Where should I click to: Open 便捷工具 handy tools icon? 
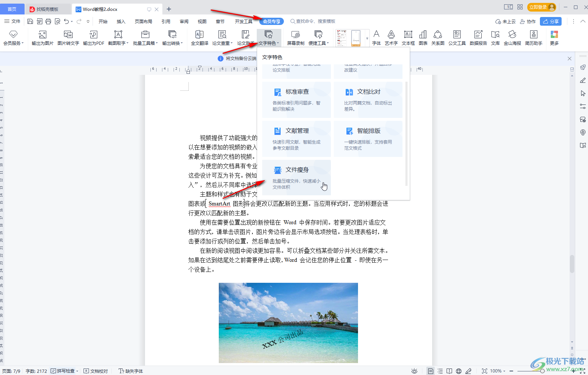318,38
